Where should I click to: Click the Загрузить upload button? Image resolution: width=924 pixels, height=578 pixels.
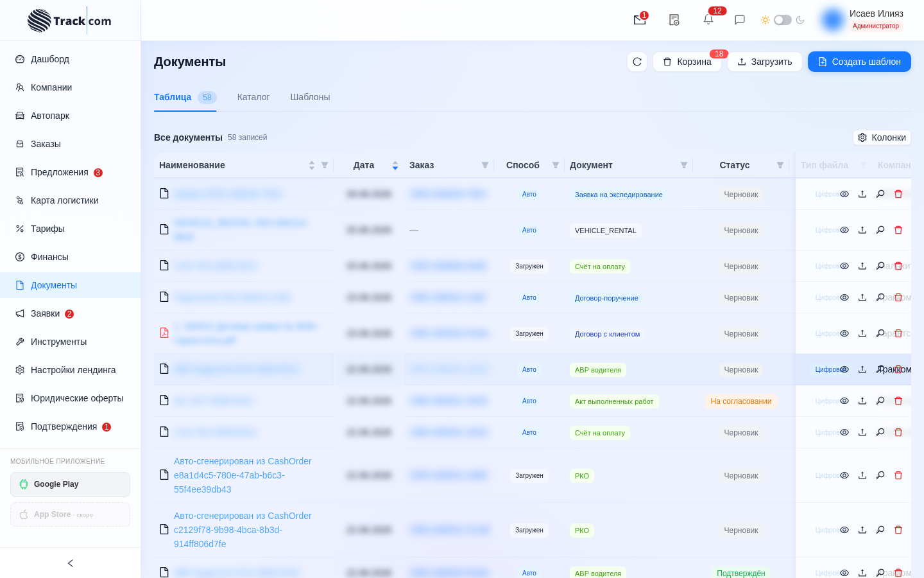point(765,62)
